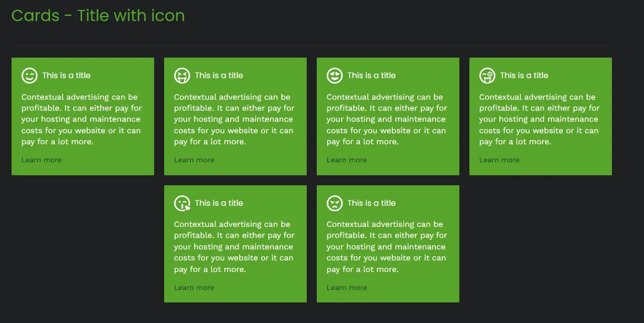Click the smiling eyes emoji icon

coord(334,75)
